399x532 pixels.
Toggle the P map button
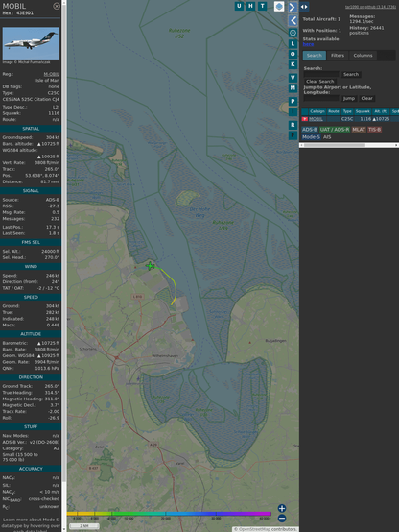click(x=293, y=101)
